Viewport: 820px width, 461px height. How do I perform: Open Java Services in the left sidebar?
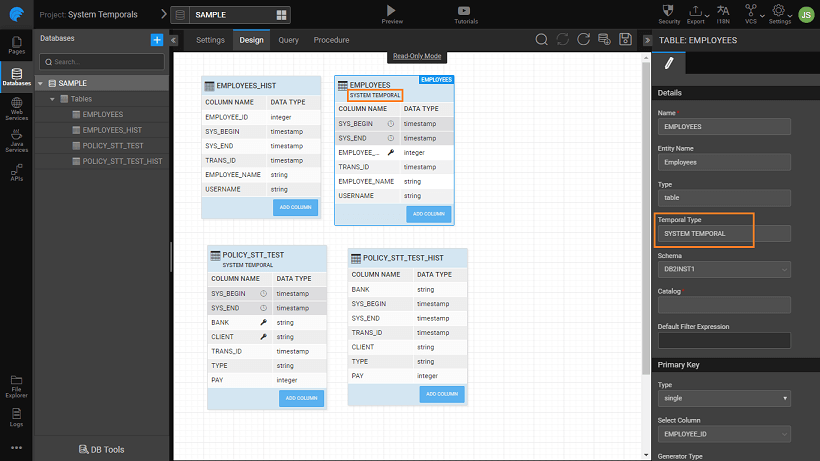pyautogui.click(x=16, y=141)
